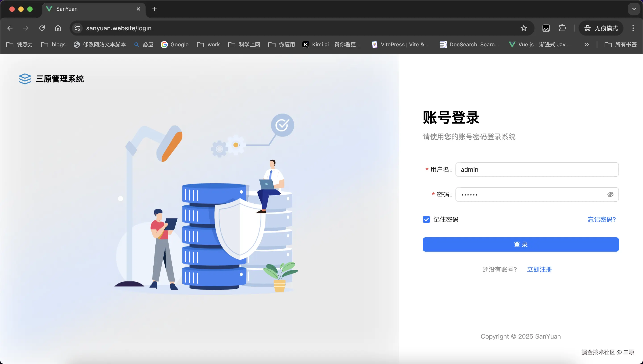Bookmark this page with the star icon

click(x=523, y=28)
